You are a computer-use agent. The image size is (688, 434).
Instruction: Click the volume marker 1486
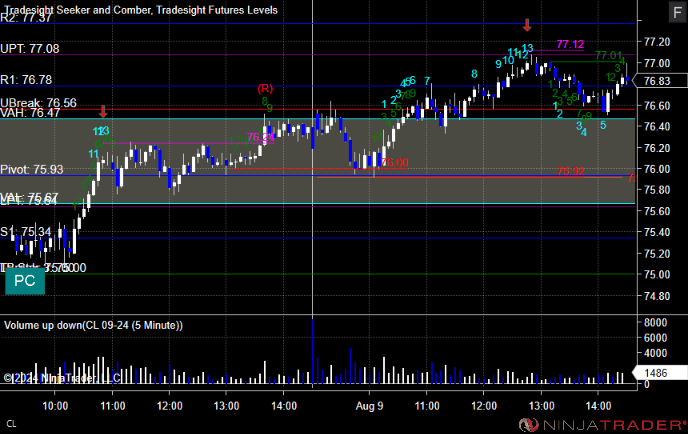point(660,373)
